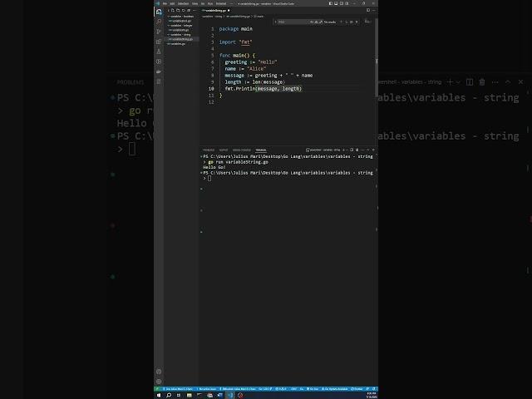The width and height of the screenshot is (532, 399).
Task: Click the Go Live status bar item
Action: (313, 389)
